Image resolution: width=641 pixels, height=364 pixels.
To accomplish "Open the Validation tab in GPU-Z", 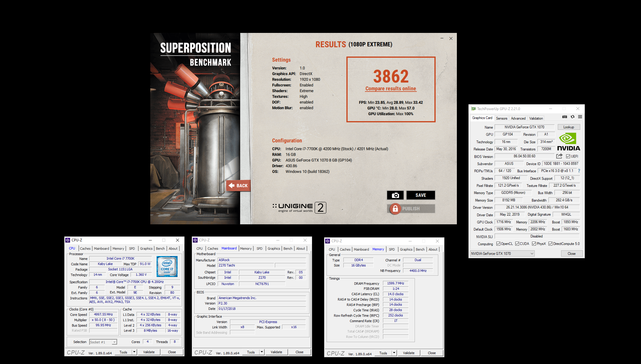I will 536,118.
